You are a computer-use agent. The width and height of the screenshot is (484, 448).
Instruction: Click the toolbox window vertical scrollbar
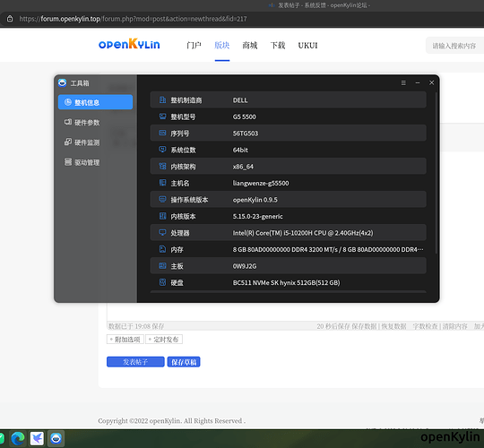click(x=436, y=173)
